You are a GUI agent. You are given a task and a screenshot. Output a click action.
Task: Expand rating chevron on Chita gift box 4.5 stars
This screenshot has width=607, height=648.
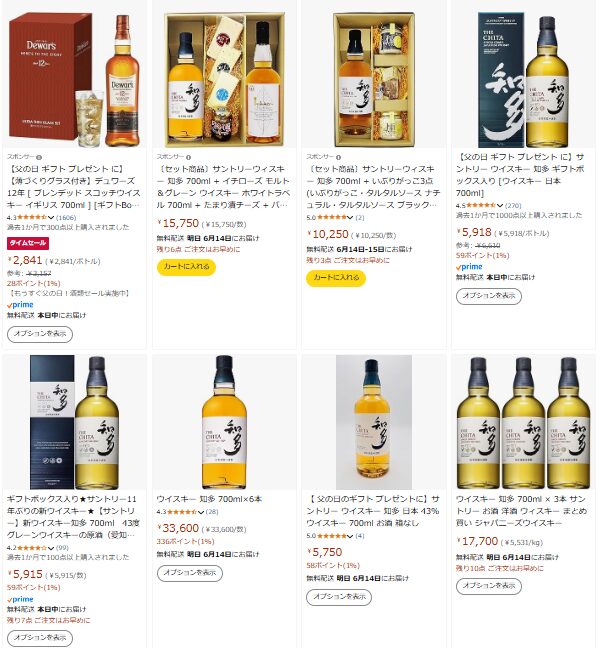(500, 205)
